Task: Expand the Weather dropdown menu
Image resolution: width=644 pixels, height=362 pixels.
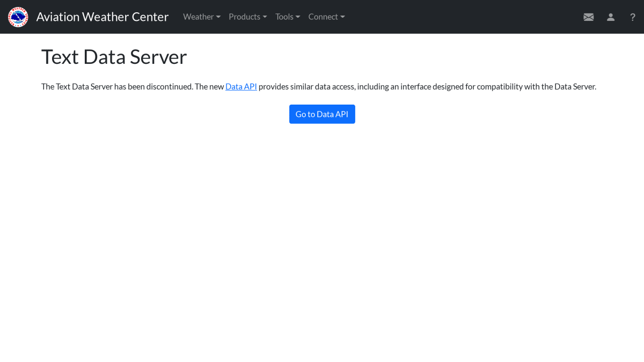Action: (202, 17)
